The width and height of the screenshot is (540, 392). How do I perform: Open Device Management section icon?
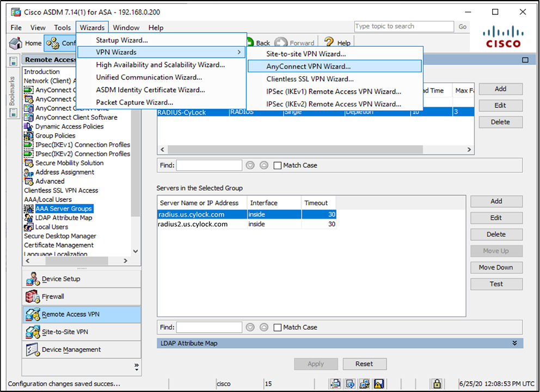click(33, 350)
